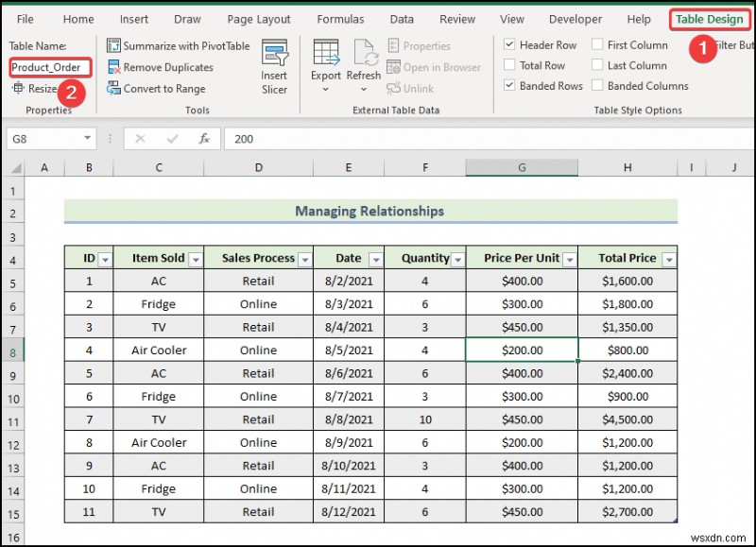Disable Banded Rows
This screenshot has width=756, height=547.
click(508, 86)
